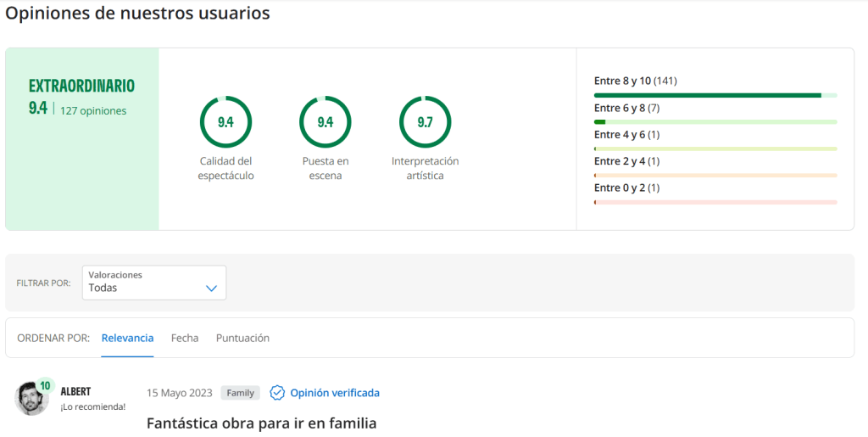Click the Entre 8 y 10 rating bar
Viewport: 868px width, 437px height.
point(715,95)
